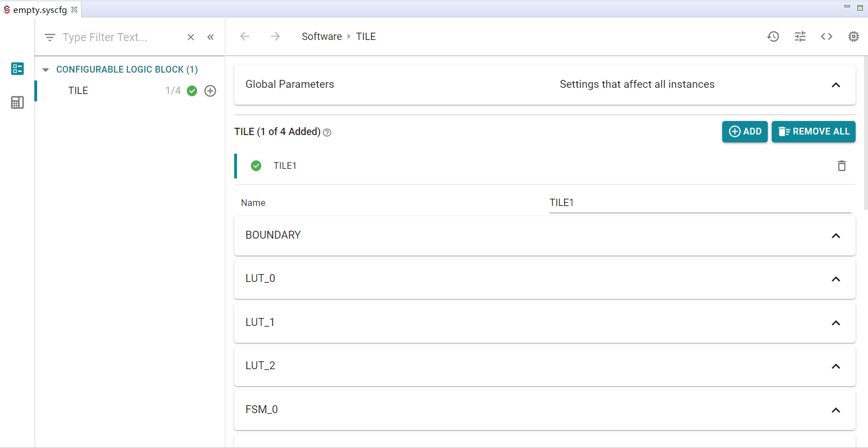Toggle the Global Parameters panel
868x448 pixels.
point(835,85)
